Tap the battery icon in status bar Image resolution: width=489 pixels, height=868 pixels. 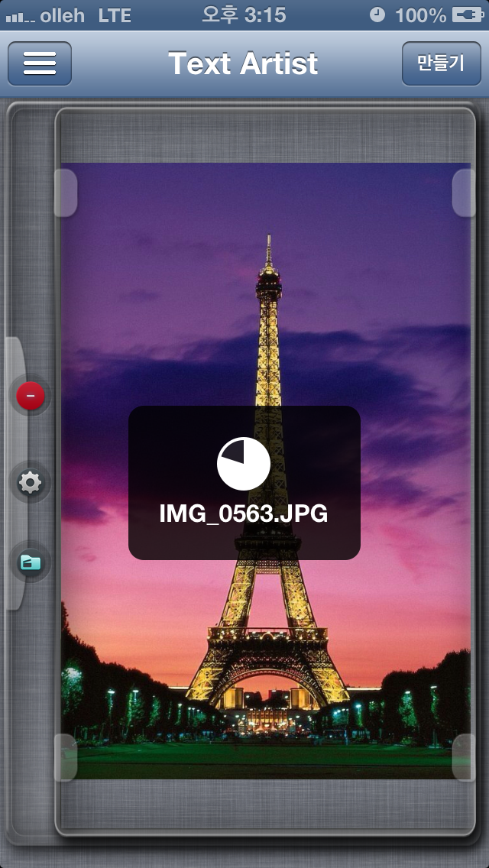[468, 15]
